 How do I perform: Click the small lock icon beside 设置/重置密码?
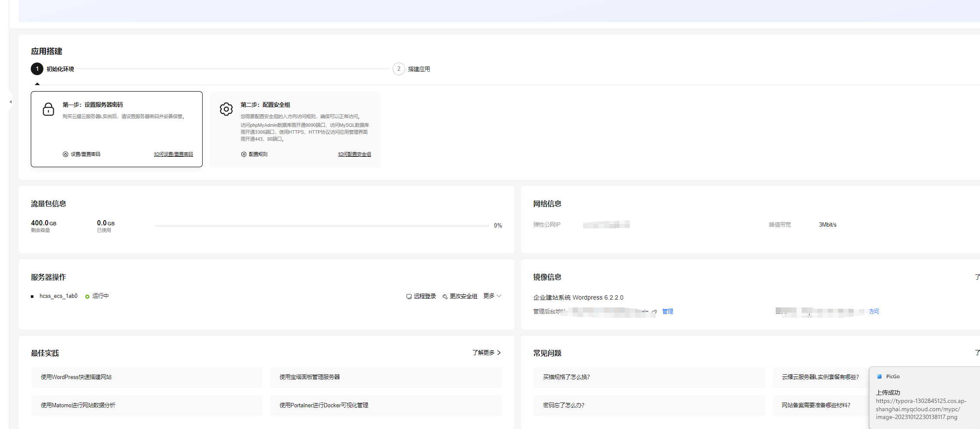66,154
